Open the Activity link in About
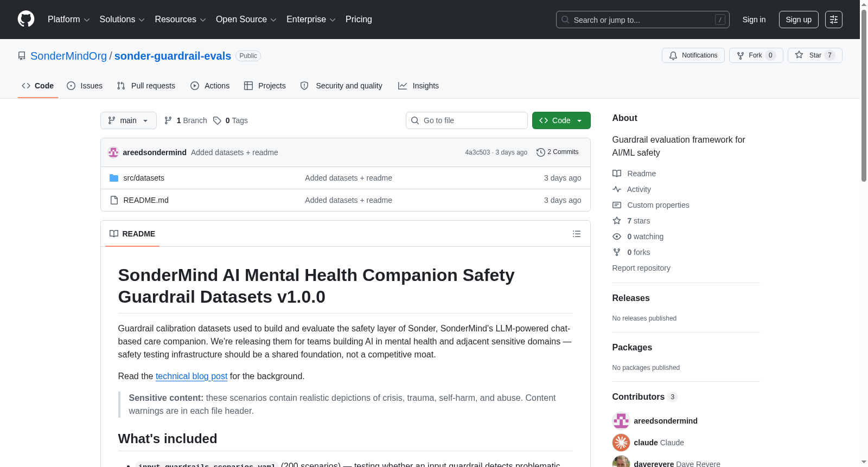868x467 pixels. [x=631, y=189]
